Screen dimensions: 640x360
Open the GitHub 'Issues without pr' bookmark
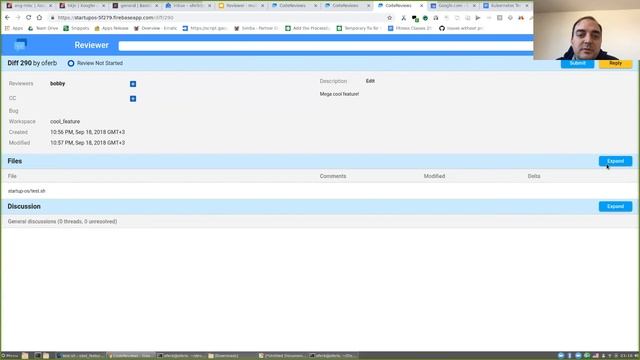pos(461,28)
